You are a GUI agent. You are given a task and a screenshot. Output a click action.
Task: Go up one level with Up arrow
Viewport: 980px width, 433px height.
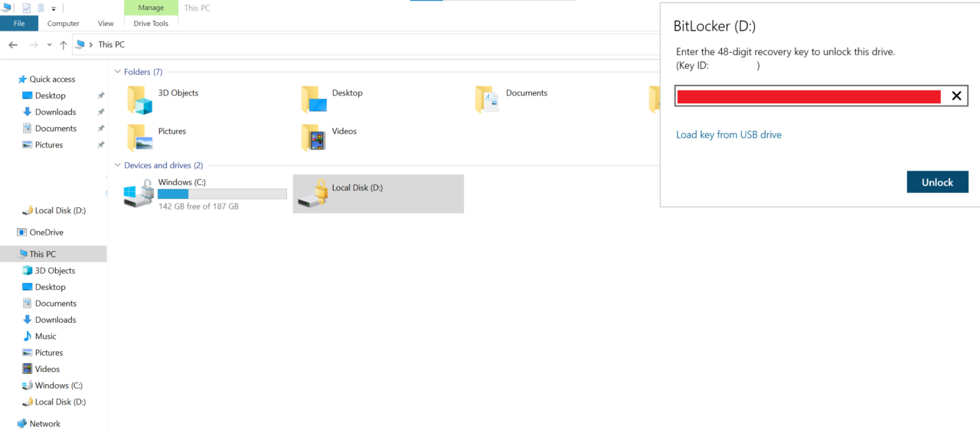click(63, 44)
